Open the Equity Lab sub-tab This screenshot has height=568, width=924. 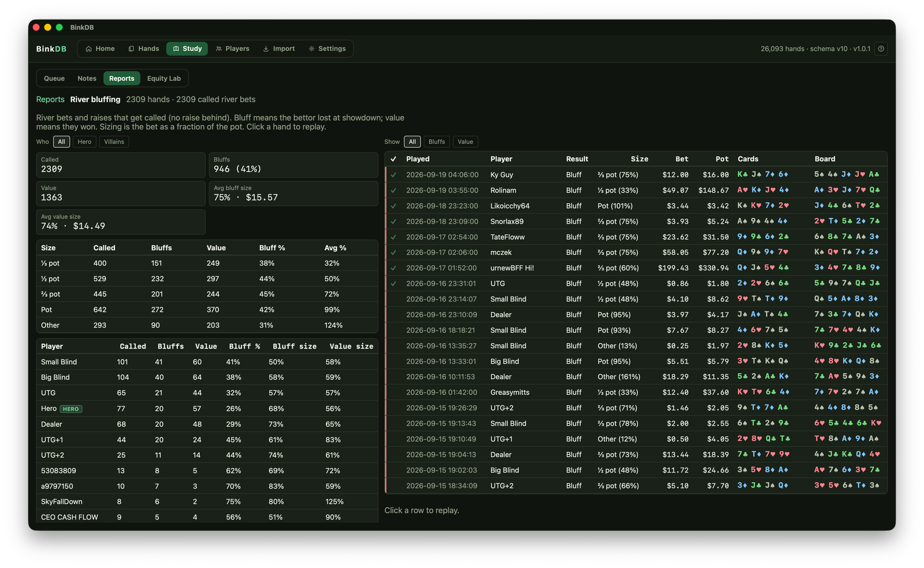[x=164, y=79]
